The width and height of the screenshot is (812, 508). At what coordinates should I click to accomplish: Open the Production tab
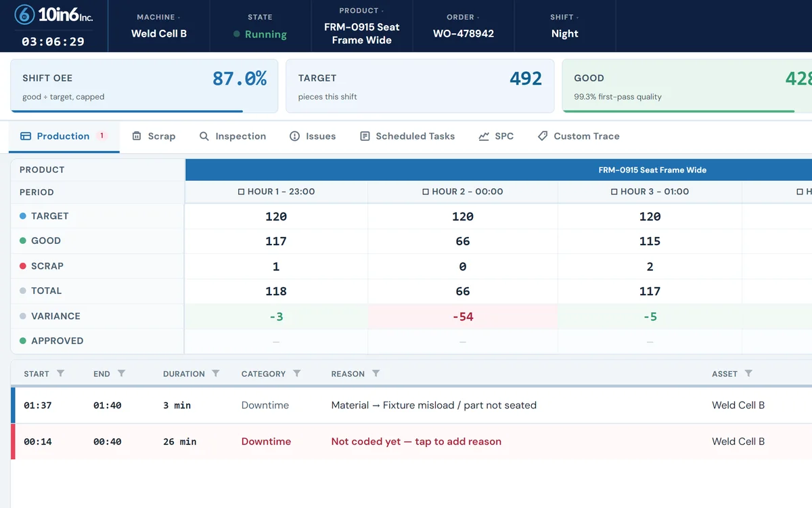pyautogui.click(x=64, y=136)
